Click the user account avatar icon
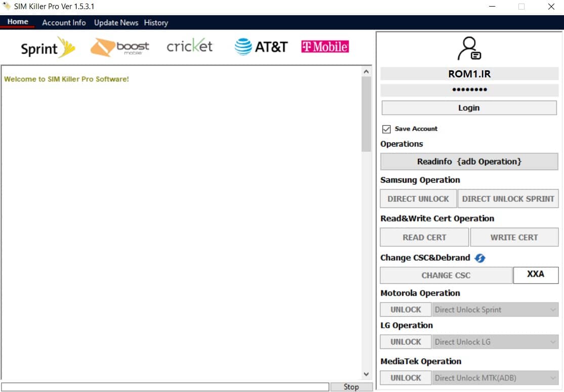 (468, 49)
